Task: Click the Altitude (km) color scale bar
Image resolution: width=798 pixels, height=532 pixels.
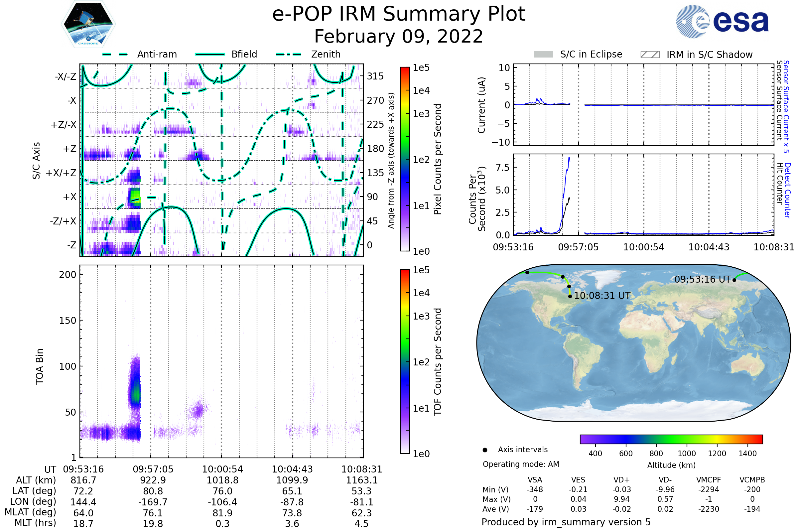Action: tap(671, 439)
